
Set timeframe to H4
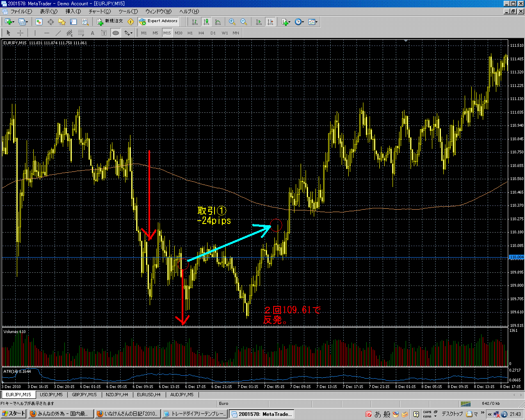(201, 33)
